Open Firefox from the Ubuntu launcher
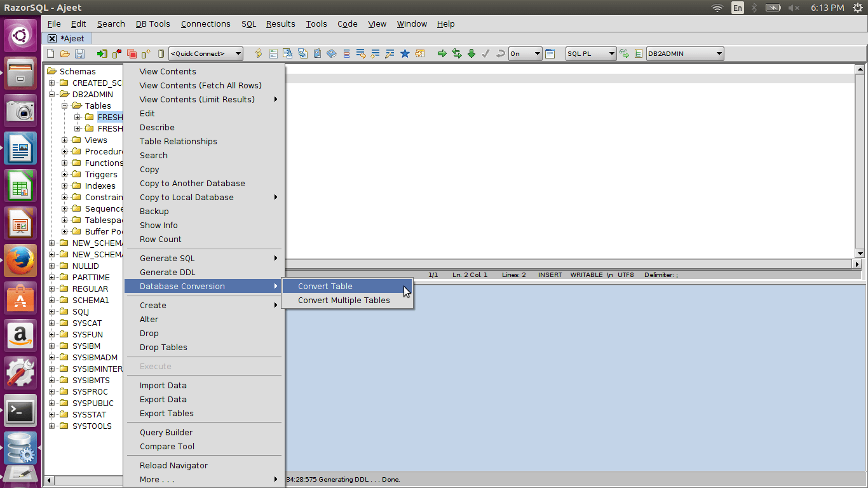The width and height of the screenshot is (868, 488). [20, 260]
